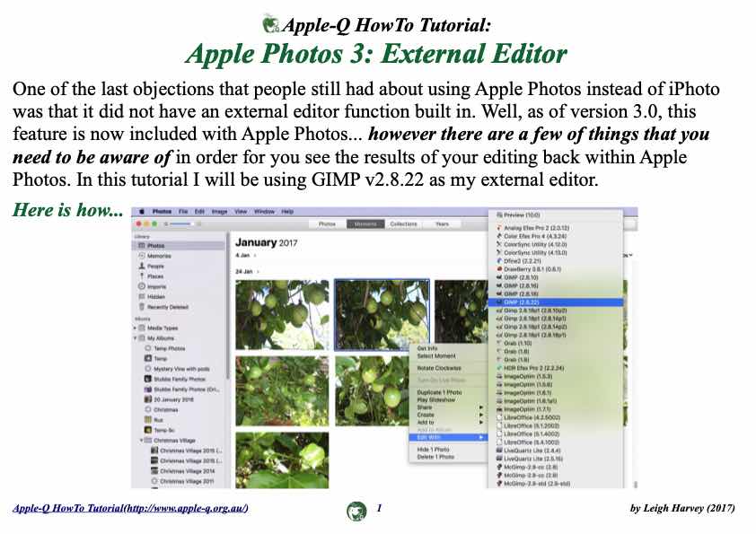
Task: Open the File menu in the menu bar
Action: pos(183,212)
